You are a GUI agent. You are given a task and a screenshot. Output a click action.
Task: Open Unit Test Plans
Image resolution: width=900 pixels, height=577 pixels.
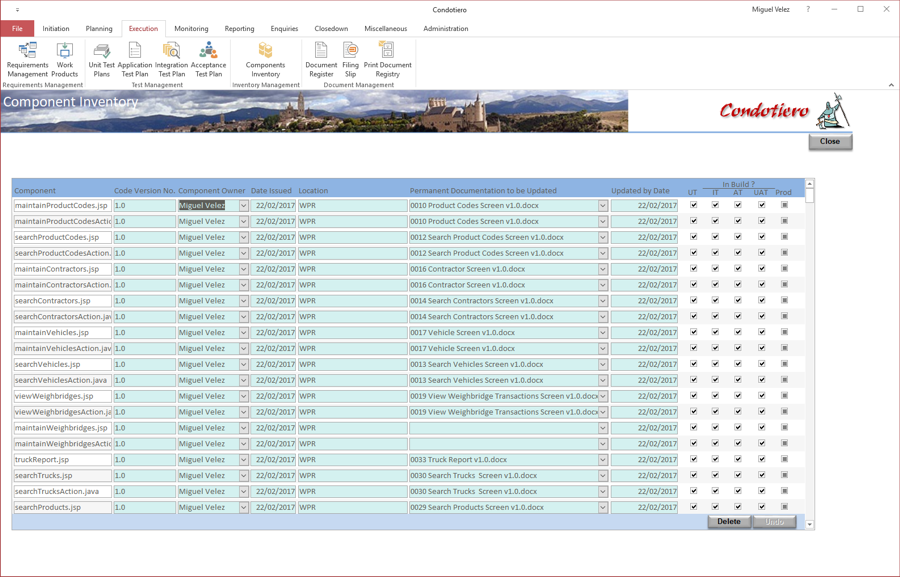tap(102, 59)
